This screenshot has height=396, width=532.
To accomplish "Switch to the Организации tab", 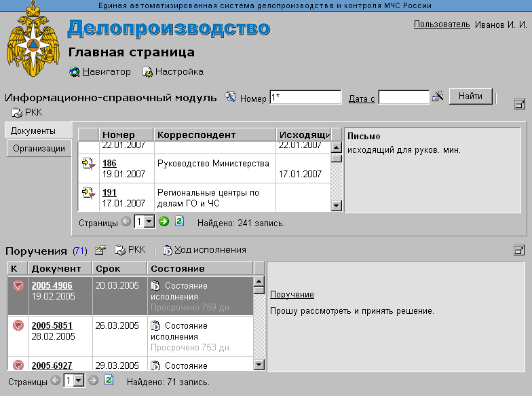I will click(39, 148).
